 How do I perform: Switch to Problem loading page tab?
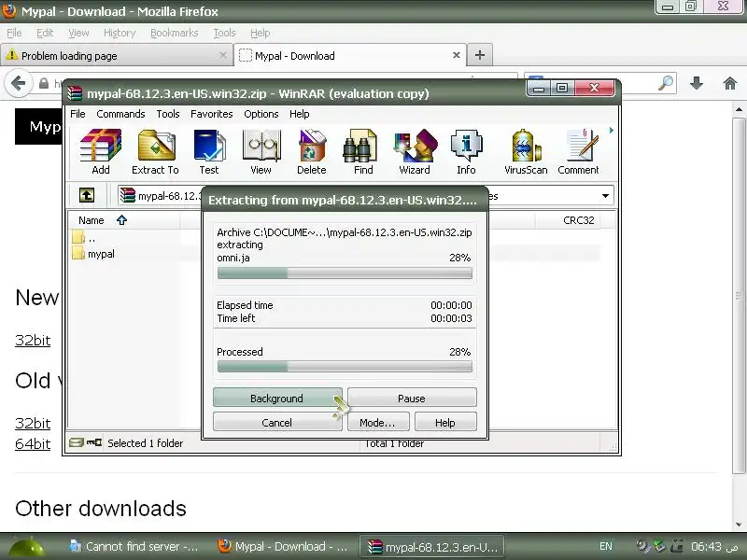(x=116, y=56)
